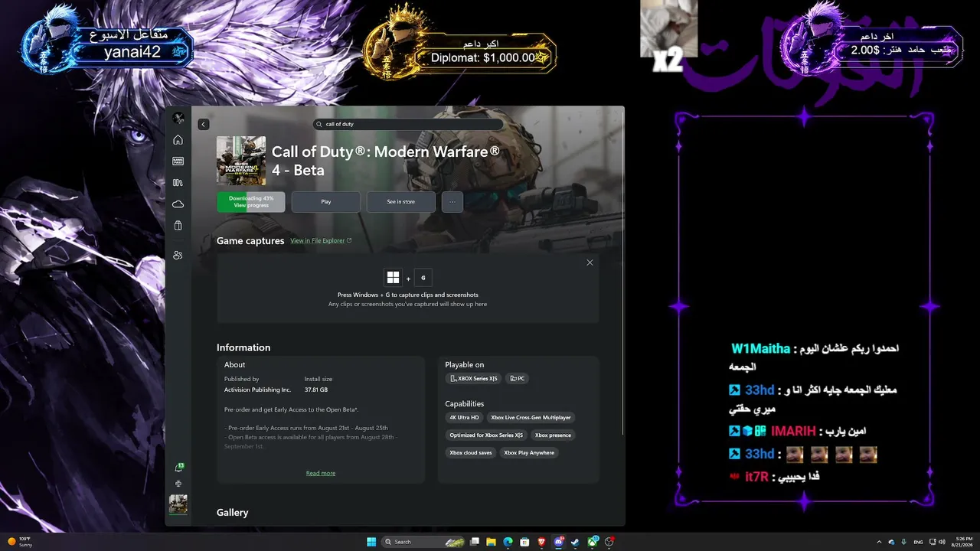This screenshot has height=551, width=980.
Task: Launch Microsoft Edge from the taskbar
Action: point(508,542)
